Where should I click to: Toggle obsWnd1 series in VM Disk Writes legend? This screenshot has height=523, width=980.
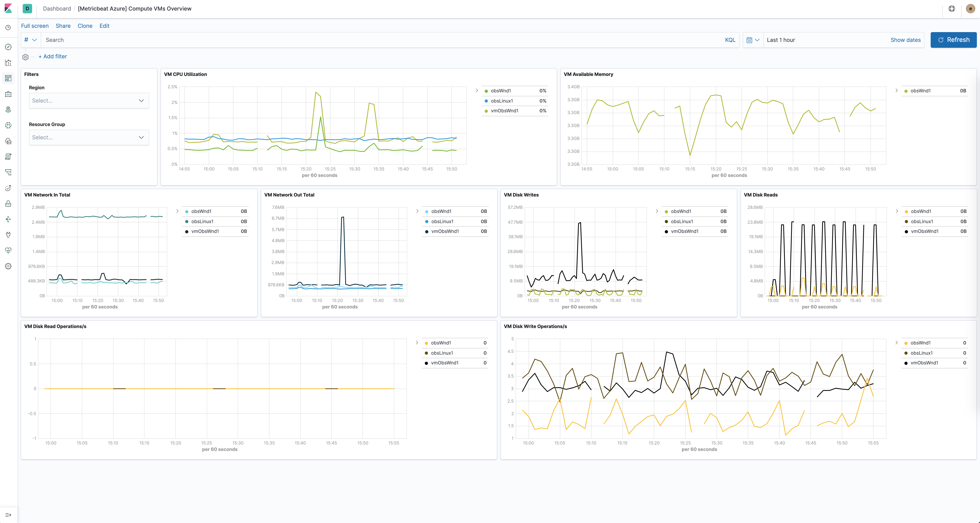pyautogui.click(x=681, y=211)
